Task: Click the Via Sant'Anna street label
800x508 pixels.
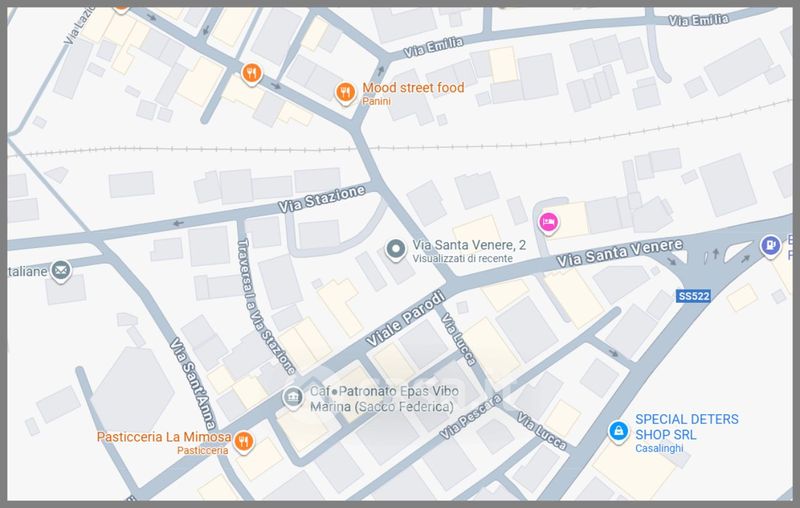Action: coord(193,384)
